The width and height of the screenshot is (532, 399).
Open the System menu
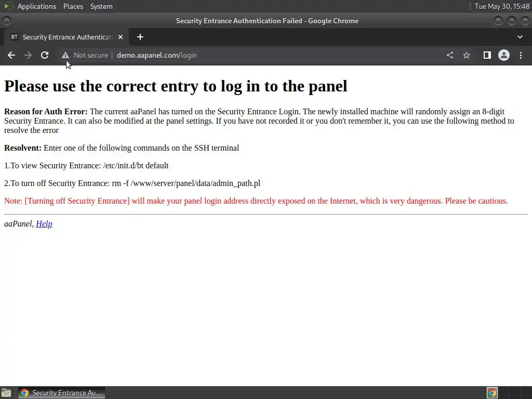(101, 6)
